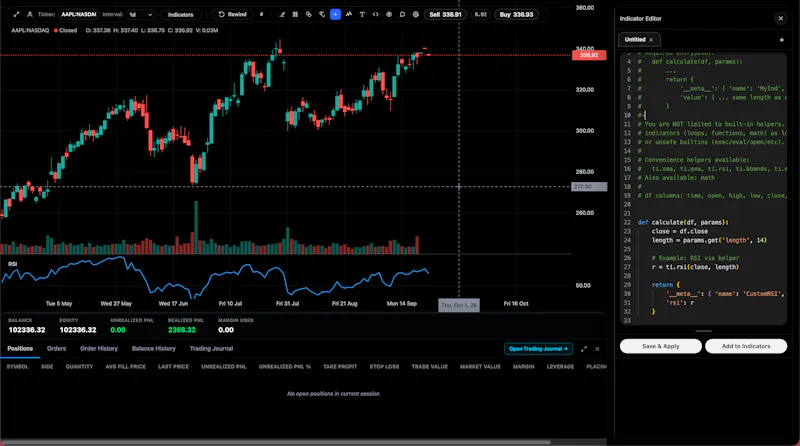Click the SYMBOL column header
The image size is (800, 446).
(17, 366)
